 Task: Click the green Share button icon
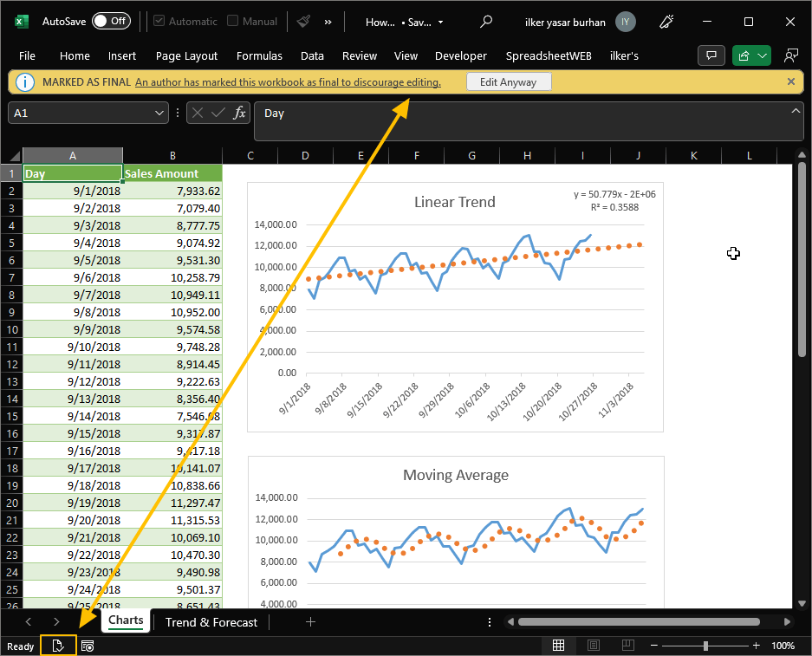pos(744,55)
